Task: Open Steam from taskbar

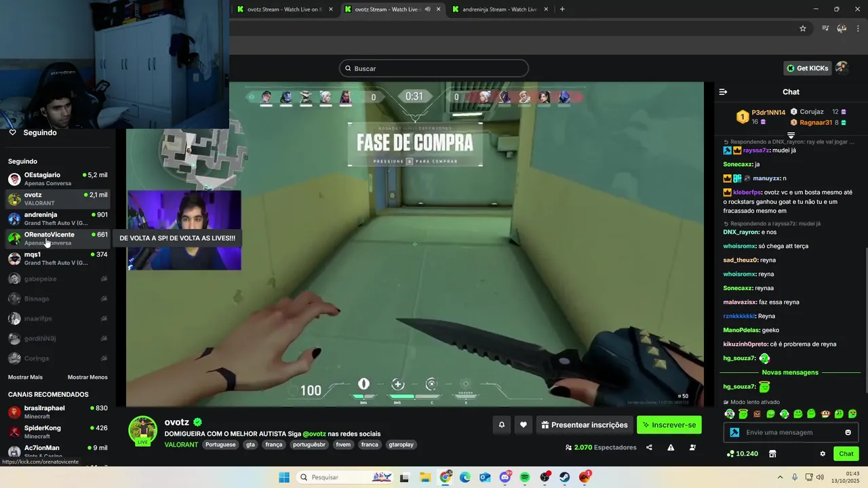Action: pyautogui.click(x=564, y=477)
